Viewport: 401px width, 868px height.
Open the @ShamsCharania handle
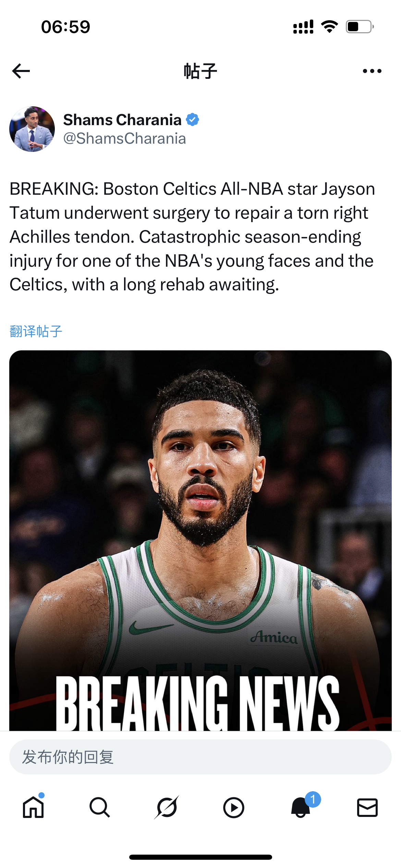(x=125, y=138)
